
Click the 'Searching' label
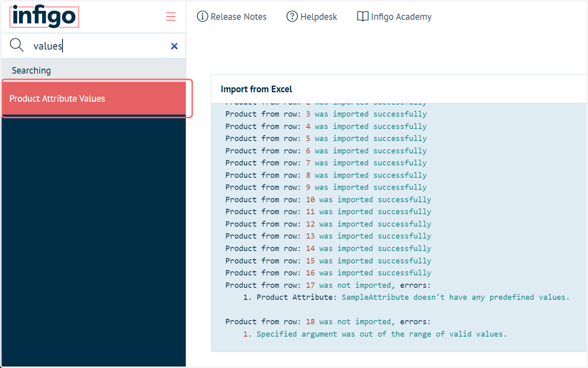tap(31, 71)
